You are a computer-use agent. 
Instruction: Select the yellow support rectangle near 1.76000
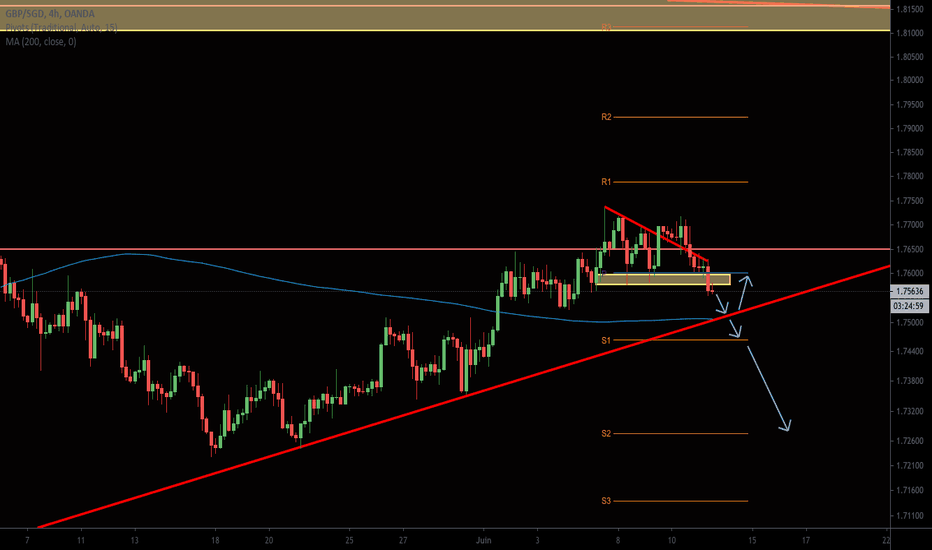tap(663, 279)
